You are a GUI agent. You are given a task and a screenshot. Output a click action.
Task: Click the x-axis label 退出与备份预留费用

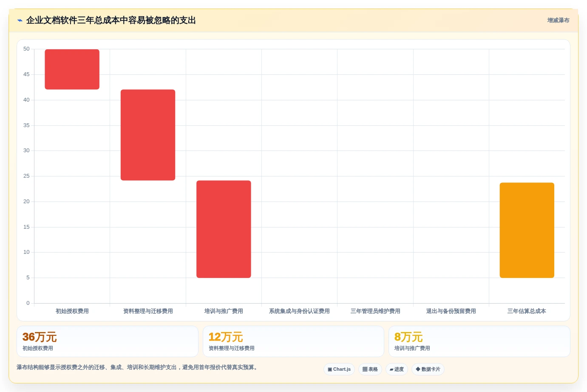click(451, 311)
